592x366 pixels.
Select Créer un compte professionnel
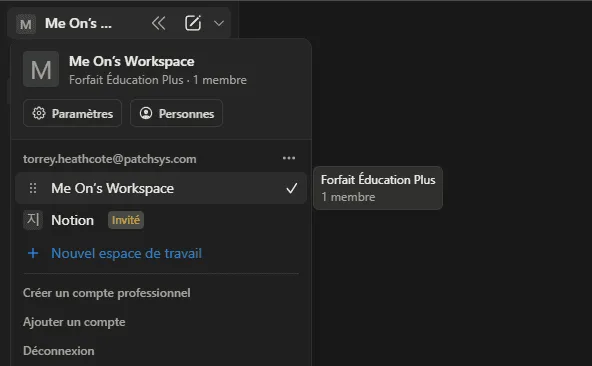tap(107, 293)
